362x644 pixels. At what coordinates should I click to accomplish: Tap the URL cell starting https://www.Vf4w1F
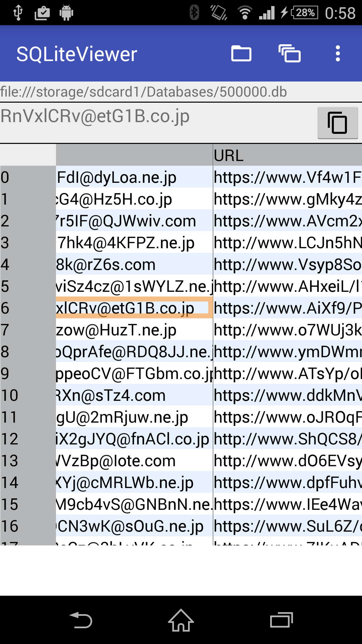(288, 177)
